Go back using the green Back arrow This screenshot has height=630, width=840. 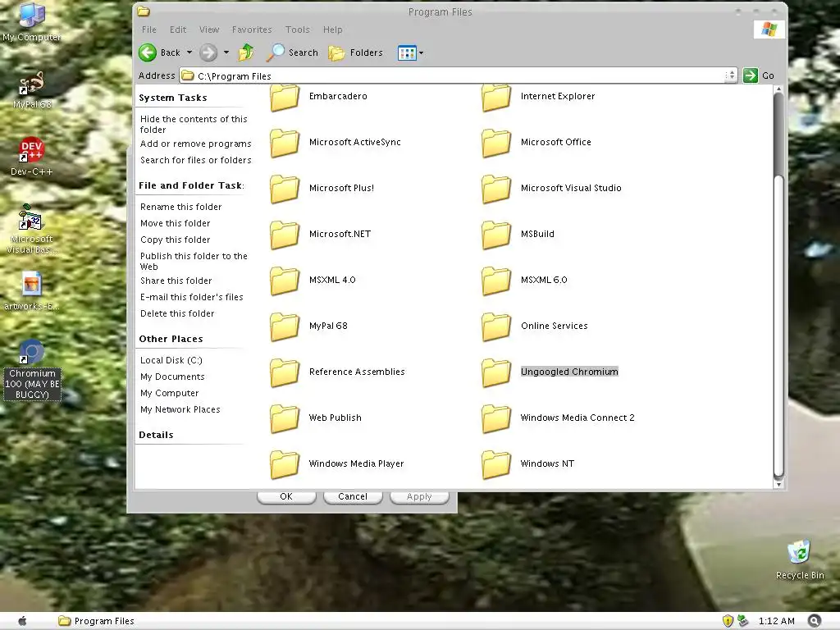pyautogui.click(x=148, y=52)
